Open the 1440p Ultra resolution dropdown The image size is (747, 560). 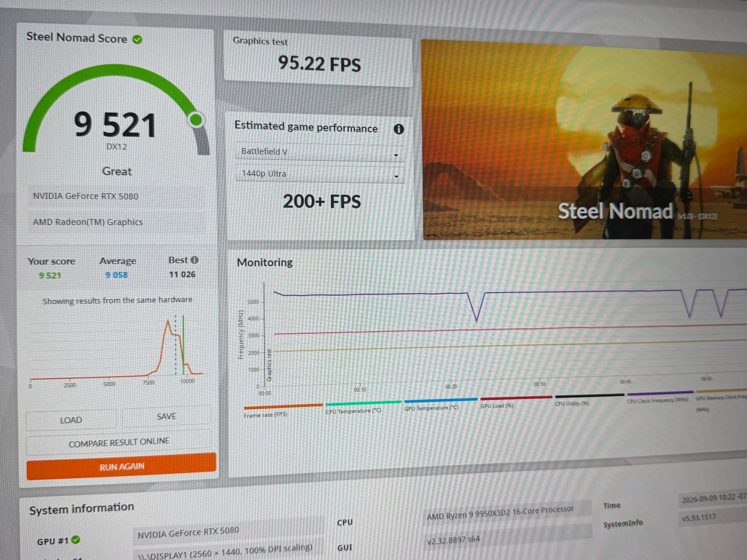320,174
